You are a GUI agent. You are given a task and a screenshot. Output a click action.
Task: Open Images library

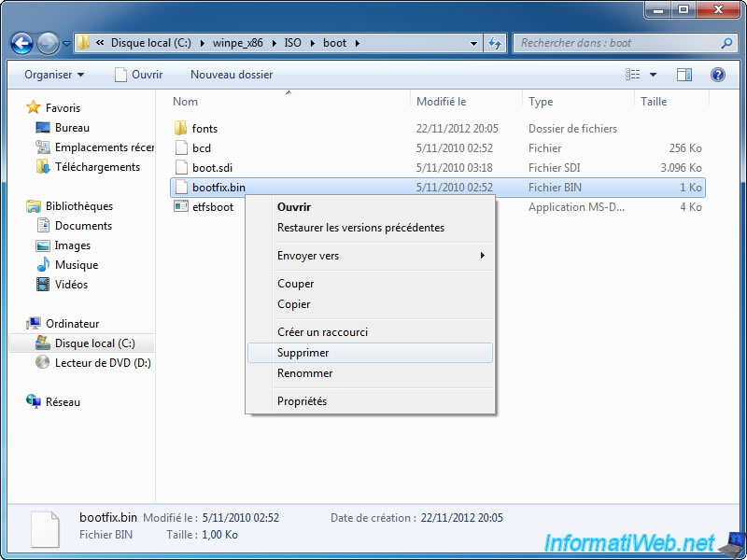[x=73, y=245]
